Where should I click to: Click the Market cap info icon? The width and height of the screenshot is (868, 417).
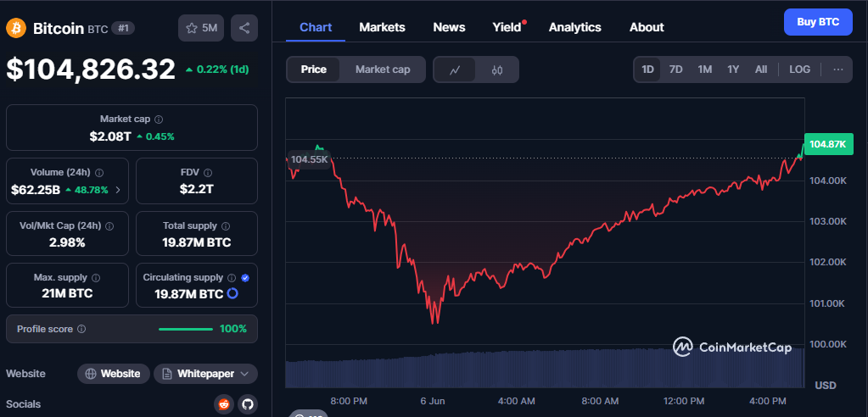159,120
